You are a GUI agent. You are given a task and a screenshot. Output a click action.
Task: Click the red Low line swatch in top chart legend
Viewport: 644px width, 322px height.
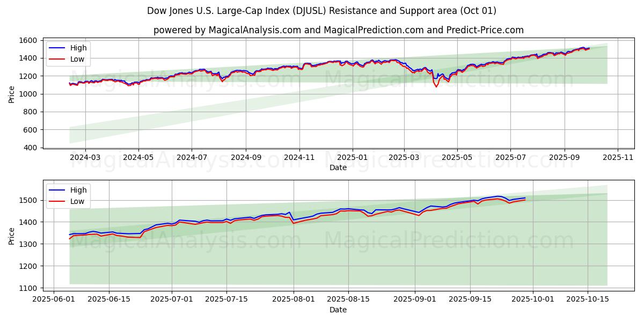point(57,59)
